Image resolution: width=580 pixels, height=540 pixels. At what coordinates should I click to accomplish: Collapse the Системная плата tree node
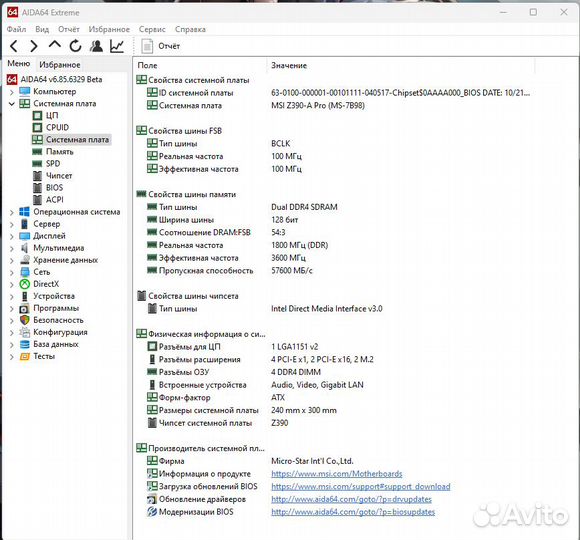12,104
